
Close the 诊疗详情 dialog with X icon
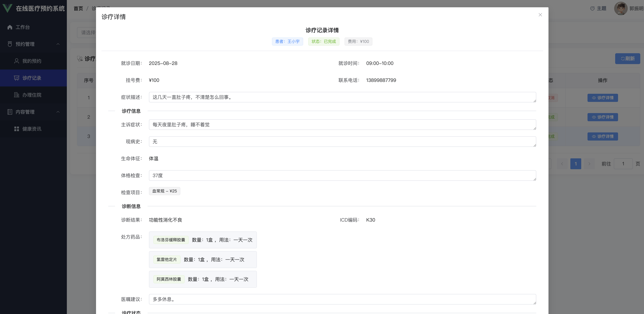tap(540, 15)
